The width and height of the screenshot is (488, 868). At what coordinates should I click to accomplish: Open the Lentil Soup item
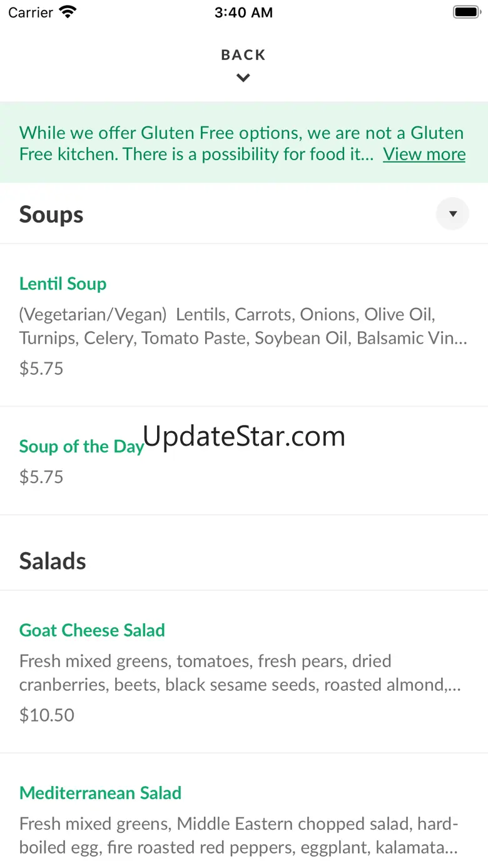[63, 283]
